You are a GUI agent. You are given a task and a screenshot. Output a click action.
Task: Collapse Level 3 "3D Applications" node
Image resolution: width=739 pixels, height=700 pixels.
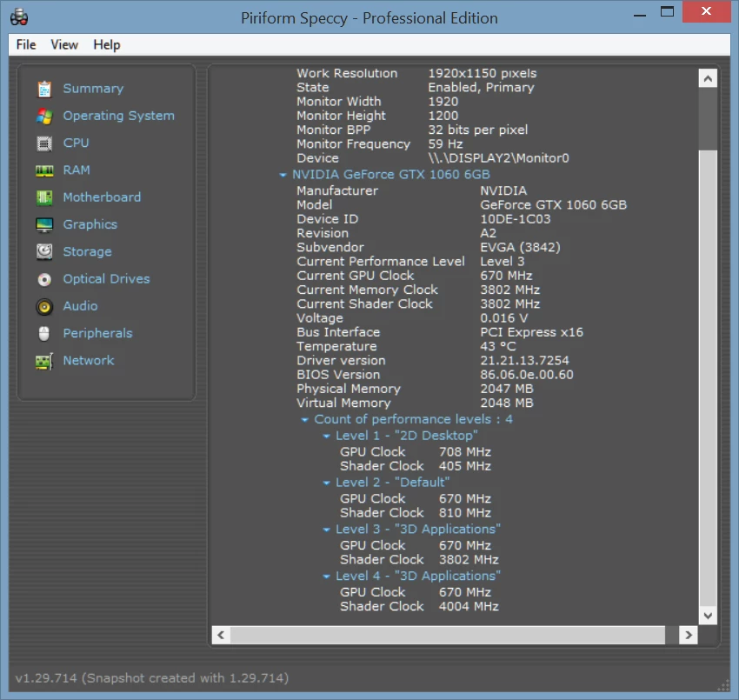[326, 530]
